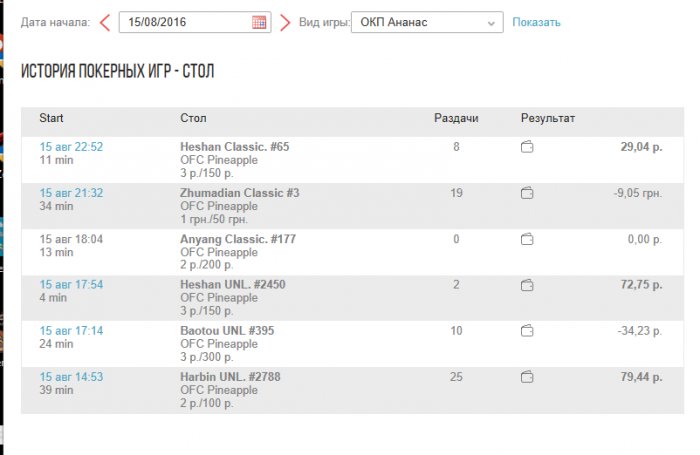
Task: Sort by the Результат column header
Action: [548, 118]
